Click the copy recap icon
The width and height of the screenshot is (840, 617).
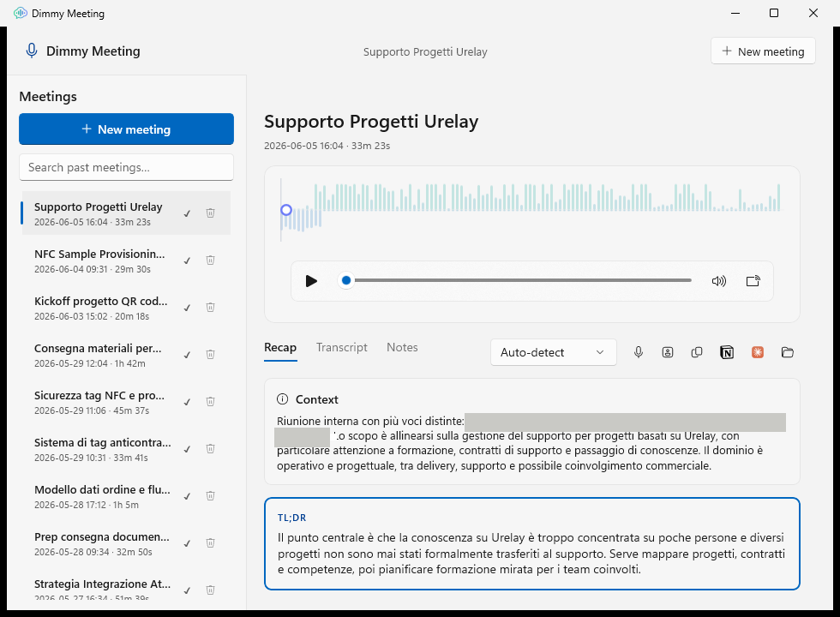[x=697, y=352]
